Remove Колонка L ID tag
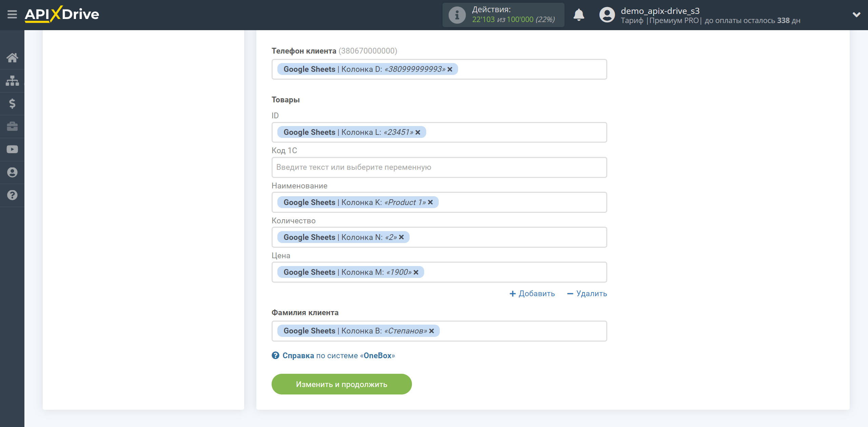 [x=418, y=132]
